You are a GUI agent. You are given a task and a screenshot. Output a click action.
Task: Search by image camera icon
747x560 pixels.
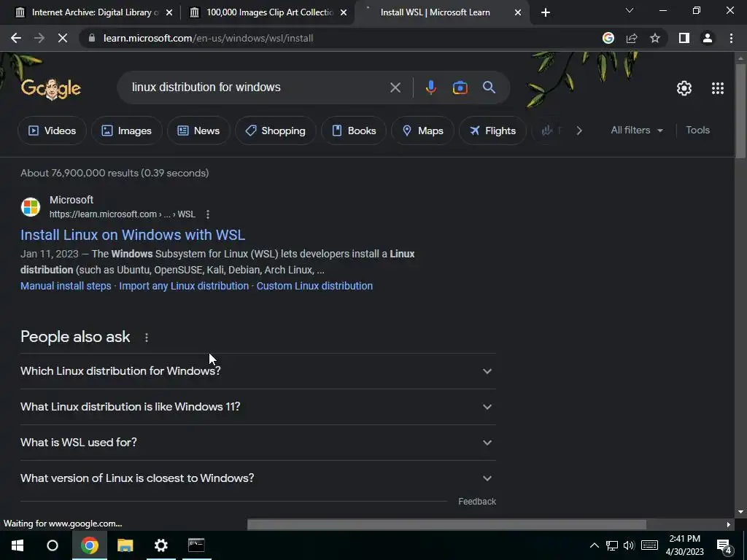tap(460, 87)
